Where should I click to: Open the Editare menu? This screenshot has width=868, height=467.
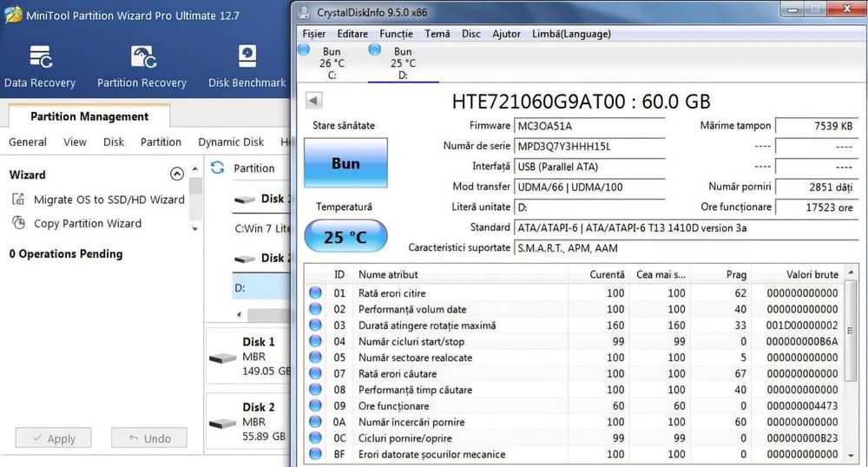point(352,34)
